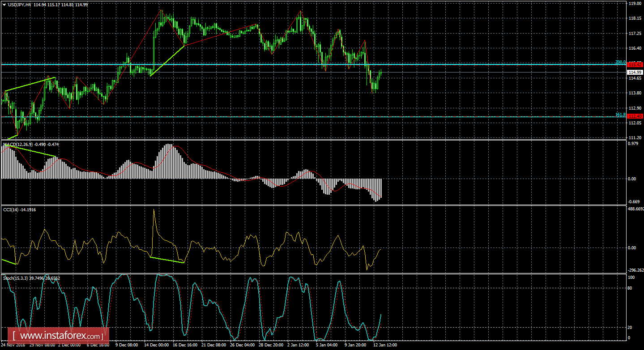The height and width of the screenshot is (350, 644).
Task: Click the 21 Dec 08:00 time axis label
Action: click(214, 346)
